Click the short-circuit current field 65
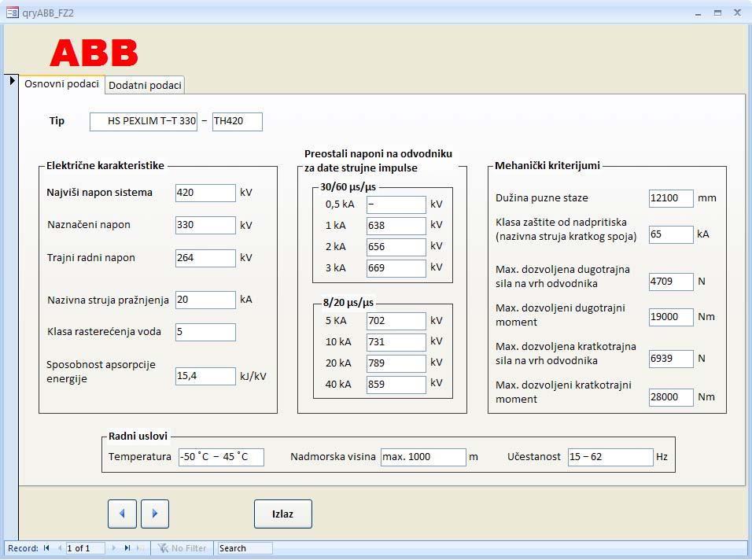This screenshot has height=560, width=752. 671,234
